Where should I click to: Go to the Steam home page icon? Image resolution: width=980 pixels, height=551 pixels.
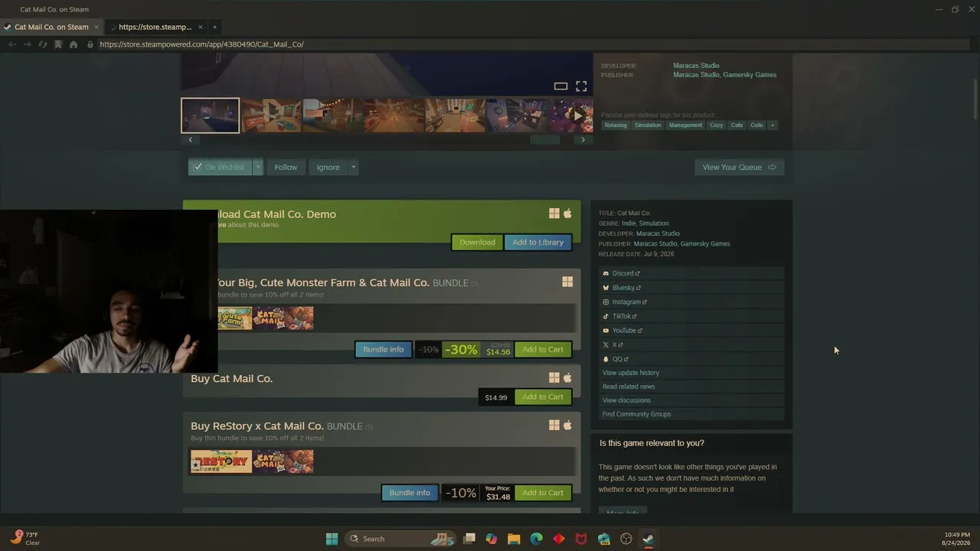73,44
